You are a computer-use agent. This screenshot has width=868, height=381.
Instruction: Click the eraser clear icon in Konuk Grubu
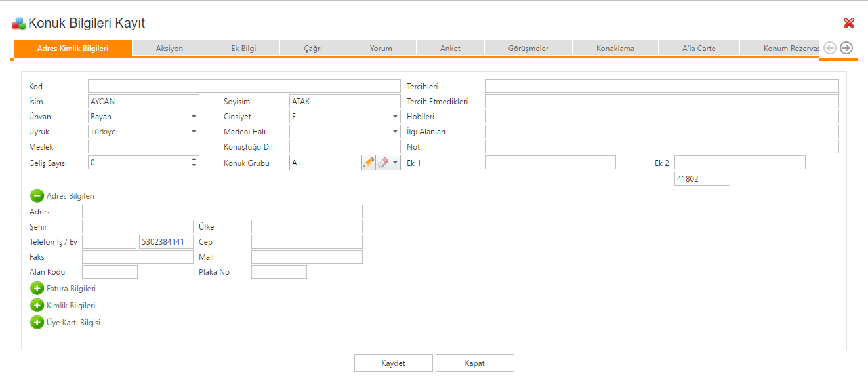coord(382,163)
